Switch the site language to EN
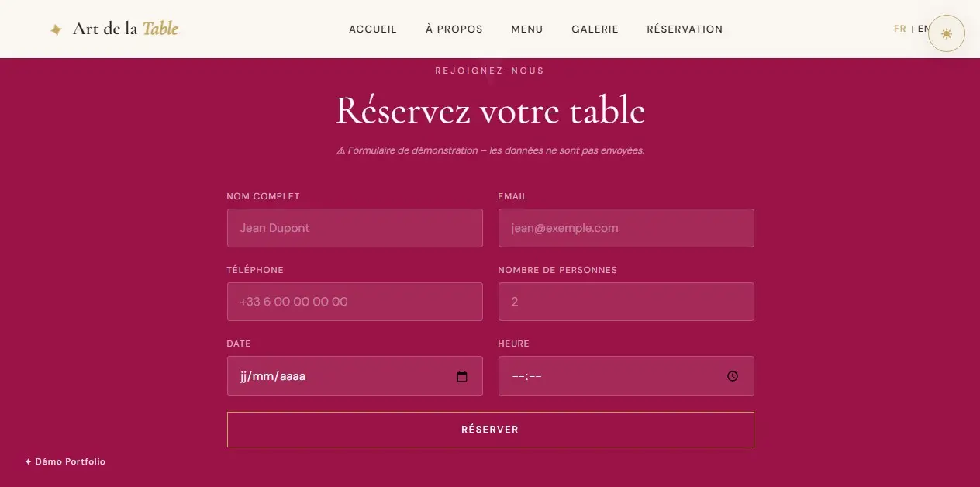The image size is (980, 487). (924, 28)
